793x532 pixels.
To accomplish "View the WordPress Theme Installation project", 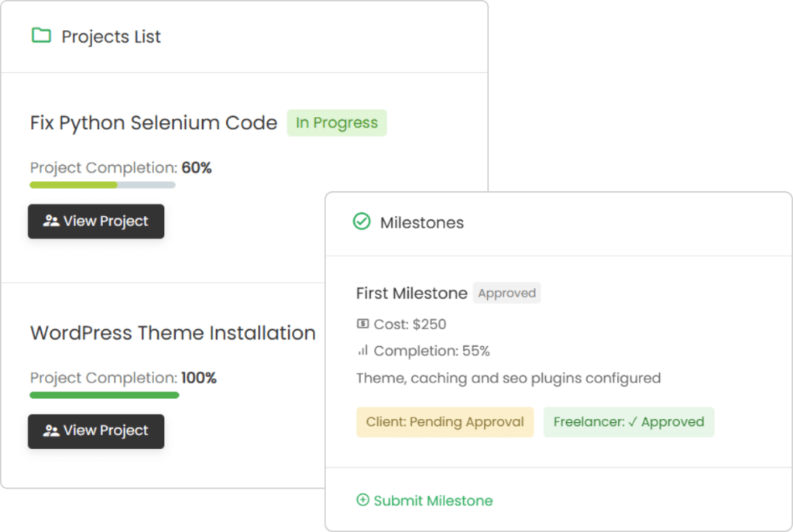I will pyautogui.click(x=96, y=431).
